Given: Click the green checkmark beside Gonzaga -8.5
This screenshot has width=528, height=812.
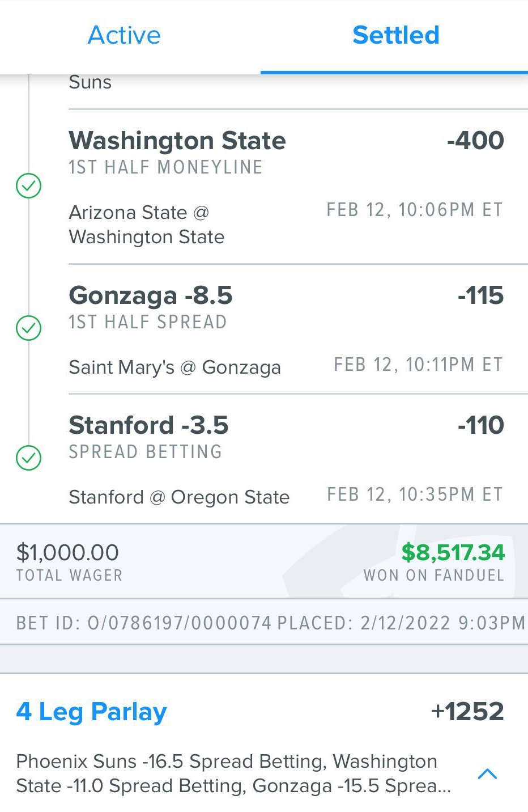Looking at the screenshot, I should (x=28, y=328).
